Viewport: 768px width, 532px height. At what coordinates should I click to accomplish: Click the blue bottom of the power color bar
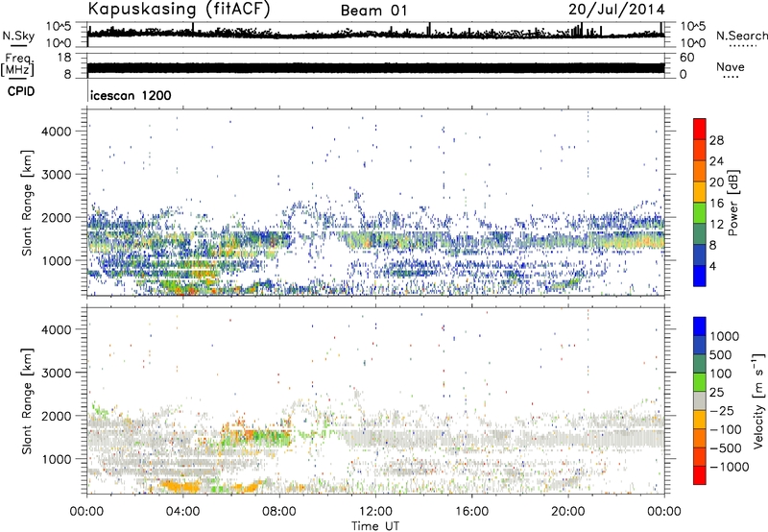pos(700,276)
